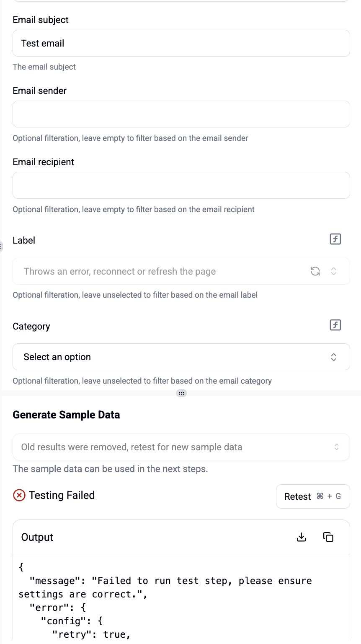This screenshot has width=361, height=644.
Task: Select the Email recipient input box
Action: (x=181, y=185)
